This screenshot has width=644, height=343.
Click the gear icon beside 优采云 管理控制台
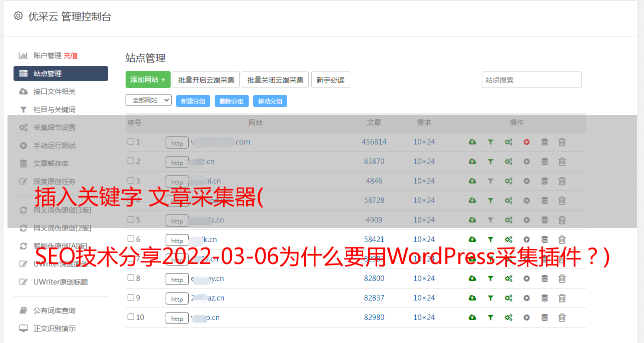click(x=18, y=16)
